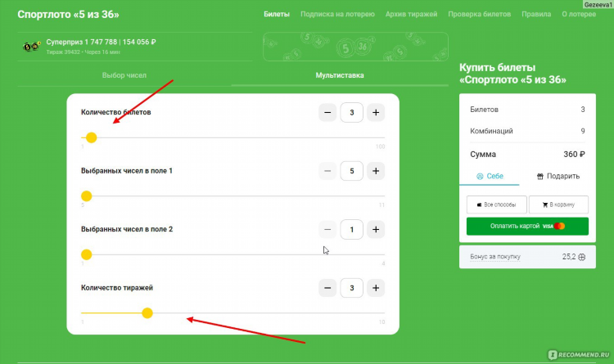Click the wallet icon in Все способы
The height and width of the screenshot is (364, 614).
point(479,204)
